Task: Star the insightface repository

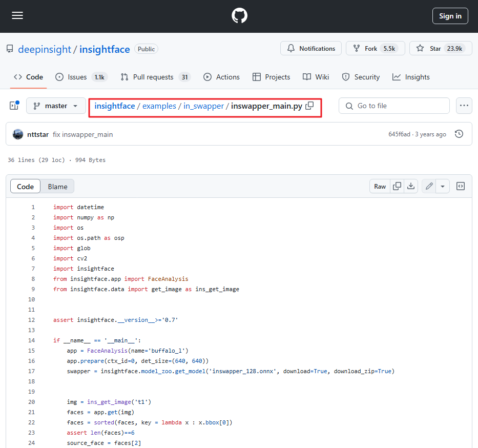Action: (441, 49)
